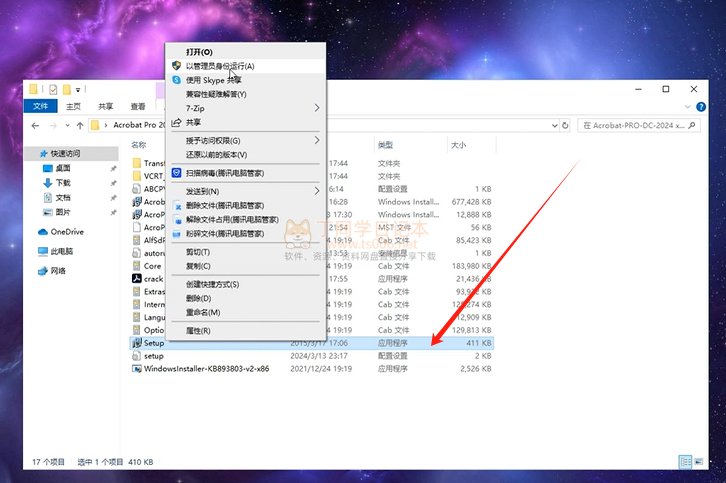Expand the ribbon using the chevron
This screenshot has width=726, height=483.
[x=687, y=107]
